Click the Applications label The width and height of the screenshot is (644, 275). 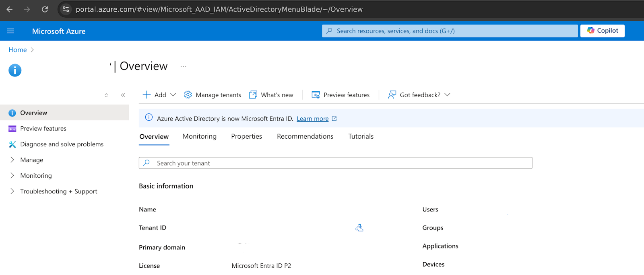coord(440,246)
